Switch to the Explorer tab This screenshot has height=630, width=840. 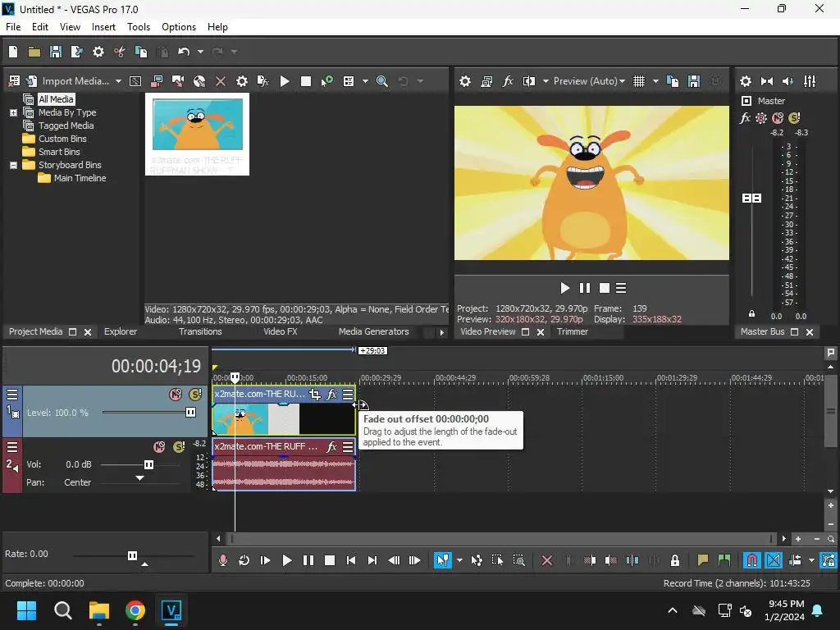point(121,331)
